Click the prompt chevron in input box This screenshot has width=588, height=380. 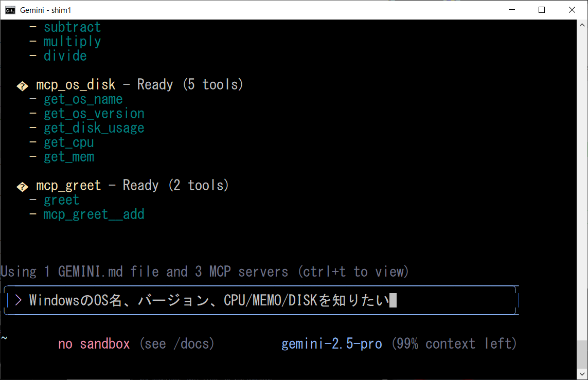pos(18,300)
